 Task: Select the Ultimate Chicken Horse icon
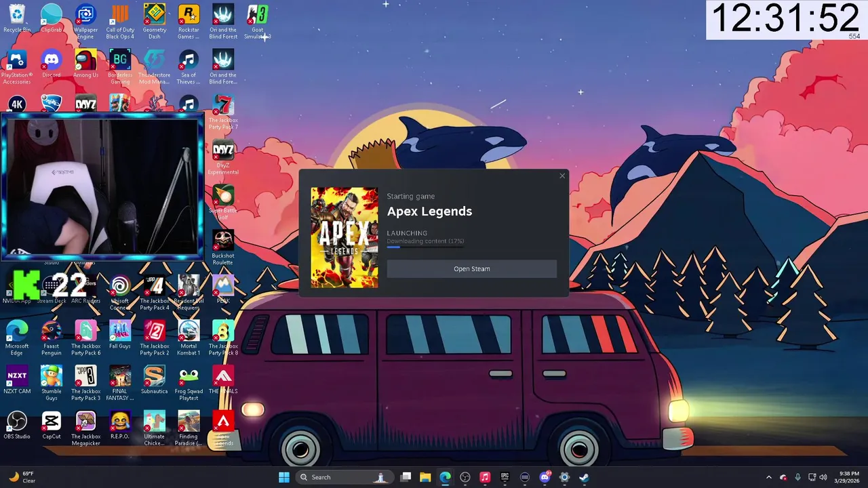[x=155, y=429]
